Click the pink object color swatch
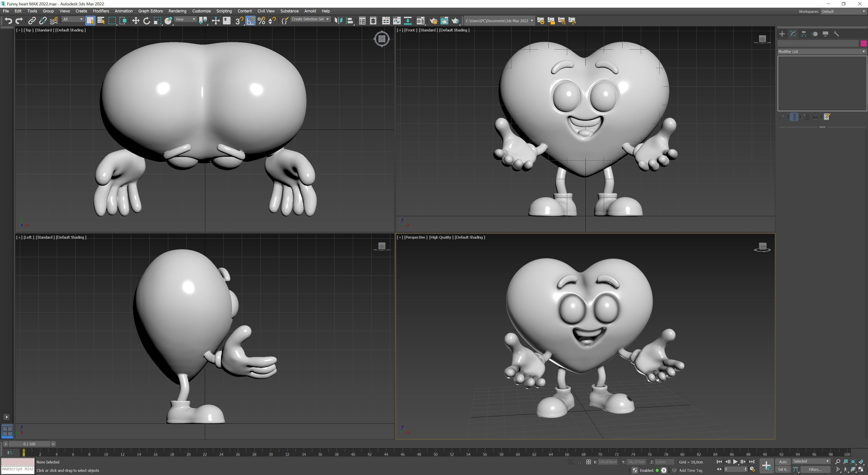Screen dimensions: 868x475 [x=863, y=43]
